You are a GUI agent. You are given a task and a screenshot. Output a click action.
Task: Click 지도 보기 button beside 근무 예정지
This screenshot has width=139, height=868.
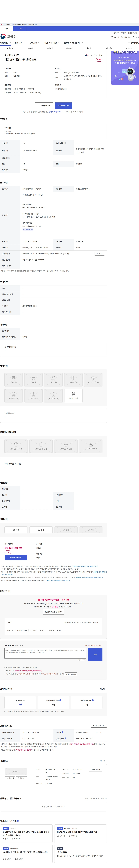tap(99, 254)
